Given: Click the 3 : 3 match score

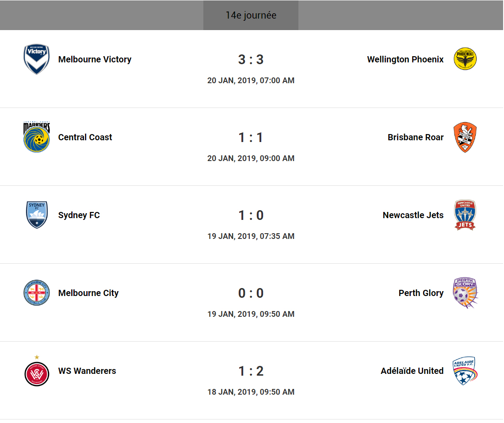Looking at the screenshot, I should pos(251,59).
